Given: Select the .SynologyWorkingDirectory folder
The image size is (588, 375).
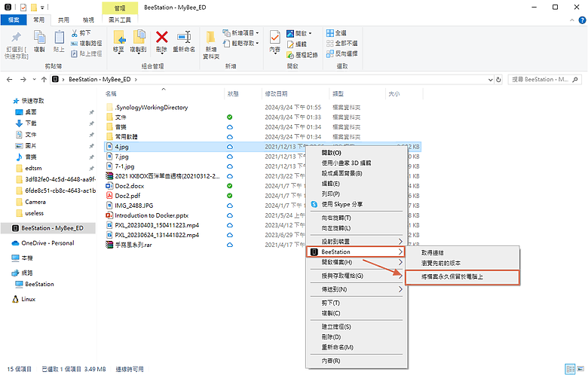Looking at the screenshot, I should point(147,108).
